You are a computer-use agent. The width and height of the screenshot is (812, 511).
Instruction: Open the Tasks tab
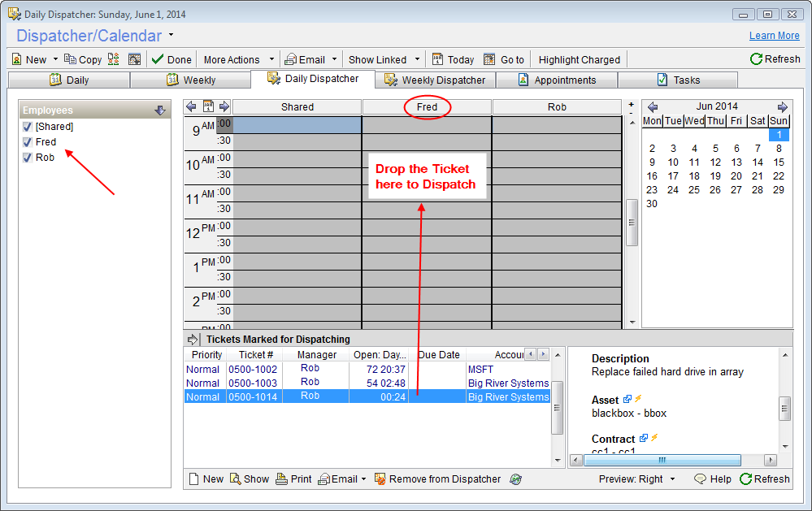point(678,80)
